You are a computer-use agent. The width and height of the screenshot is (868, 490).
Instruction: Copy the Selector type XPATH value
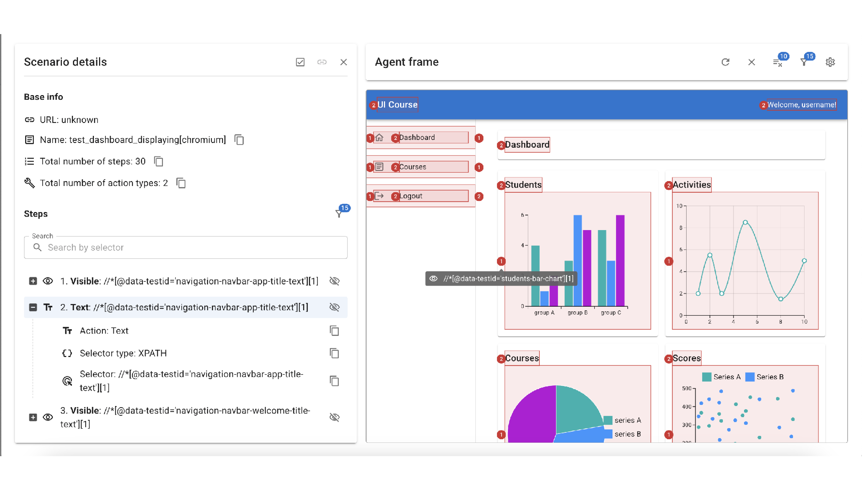coord(334,353)
